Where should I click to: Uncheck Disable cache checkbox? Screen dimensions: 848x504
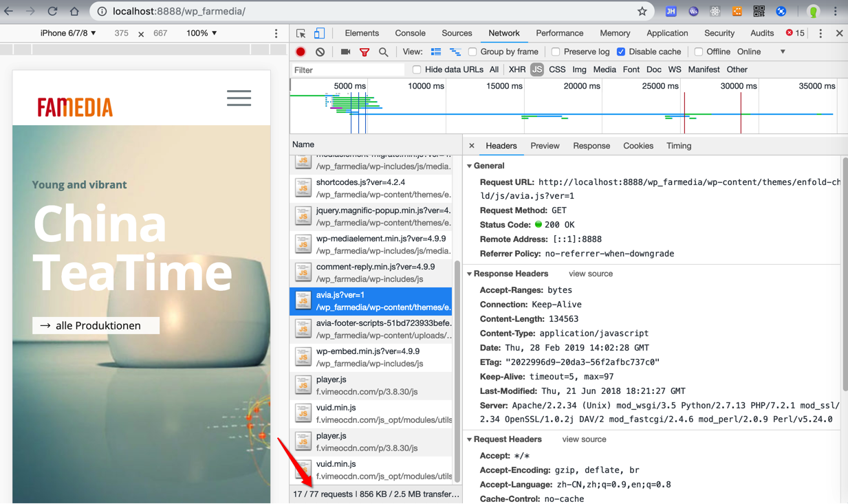621,52
